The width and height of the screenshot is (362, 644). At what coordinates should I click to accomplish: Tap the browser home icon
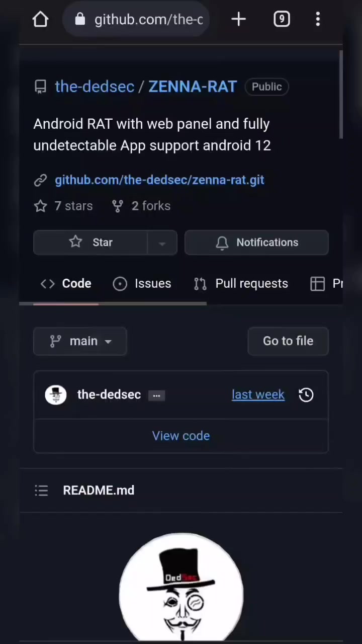40,20
